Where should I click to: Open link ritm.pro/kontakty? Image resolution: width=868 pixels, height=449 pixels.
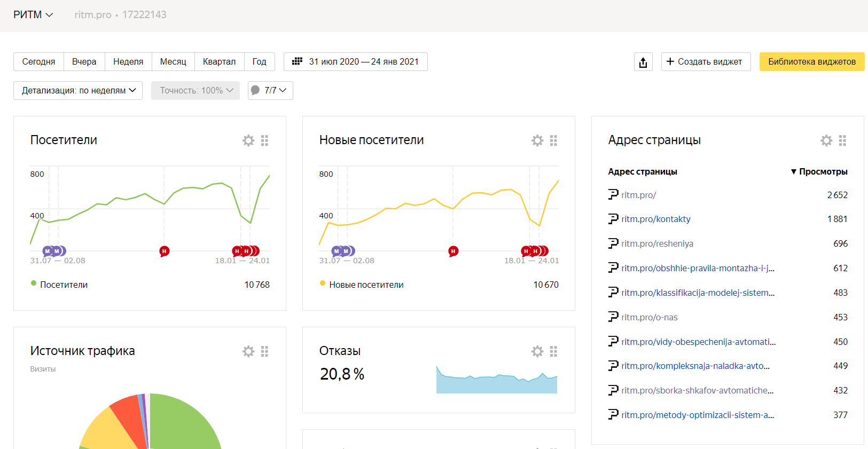point(656,219)
